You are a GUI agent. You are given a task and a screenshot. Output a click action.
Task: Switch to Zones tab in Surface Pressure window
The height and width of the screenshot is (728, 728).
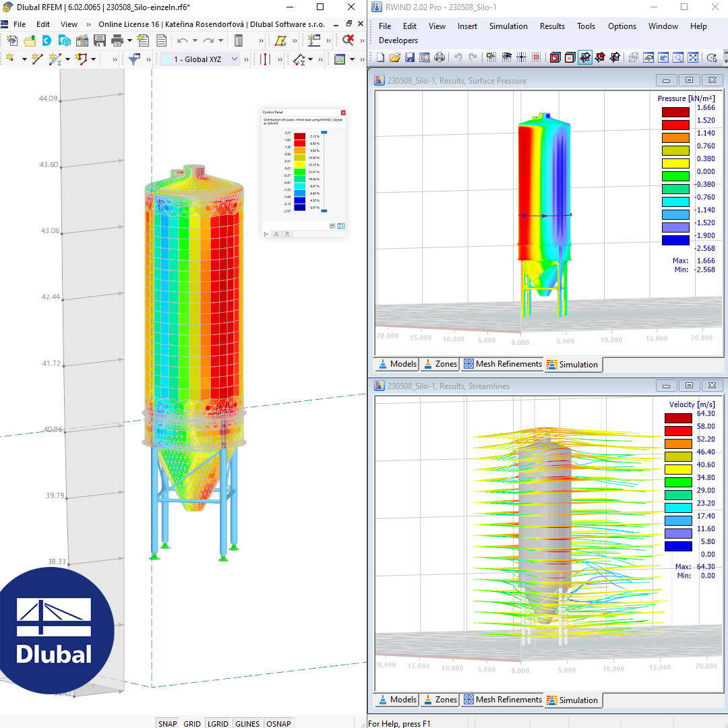441,364
